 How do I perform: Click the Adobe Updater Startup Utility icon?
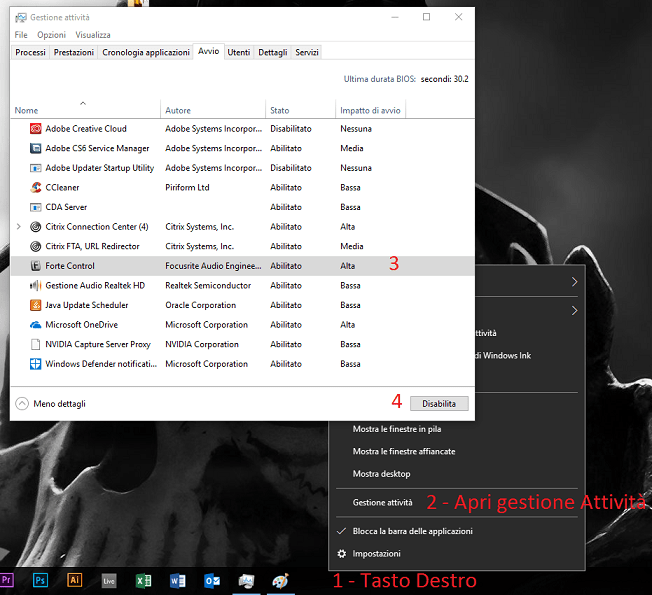pyautogui.click(x=36, y=168)
